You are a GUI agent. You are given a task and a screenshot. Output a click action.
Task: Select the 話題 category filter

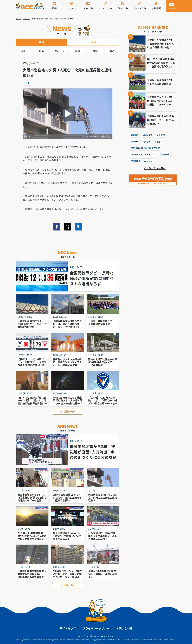coord(95,51)
